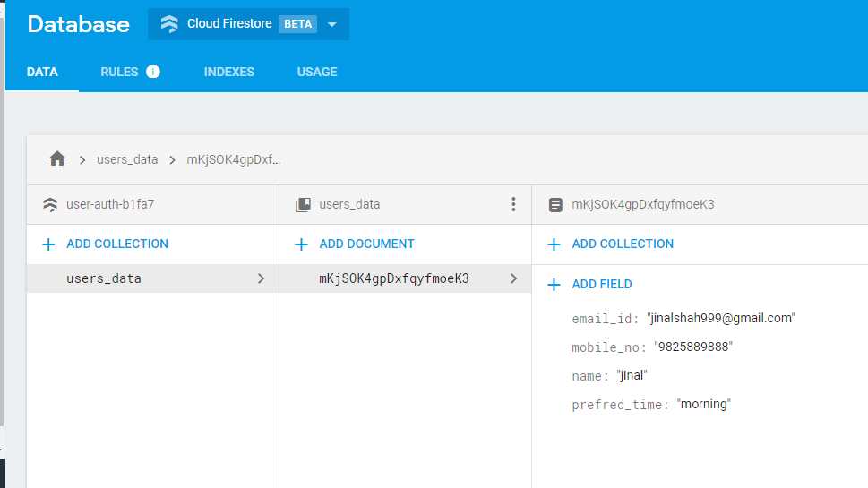
Task: Click the Cloud Firestore selector label
Action: point(229,24)
